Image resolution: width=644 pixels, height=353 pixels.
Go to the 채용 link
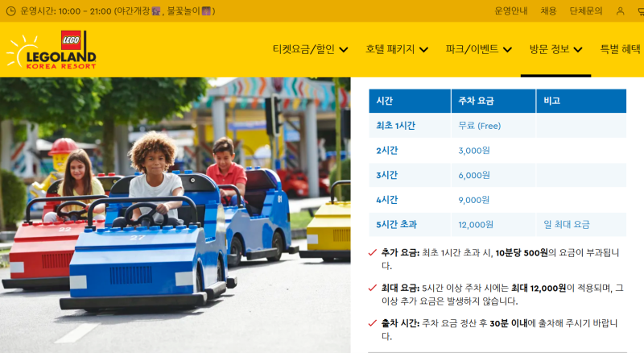pos(548,11)
